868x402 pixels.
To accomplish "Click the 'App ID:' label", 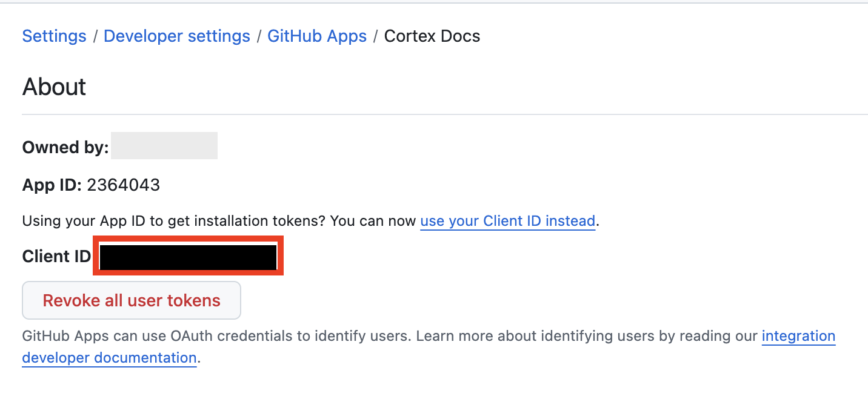I will 52,185.
